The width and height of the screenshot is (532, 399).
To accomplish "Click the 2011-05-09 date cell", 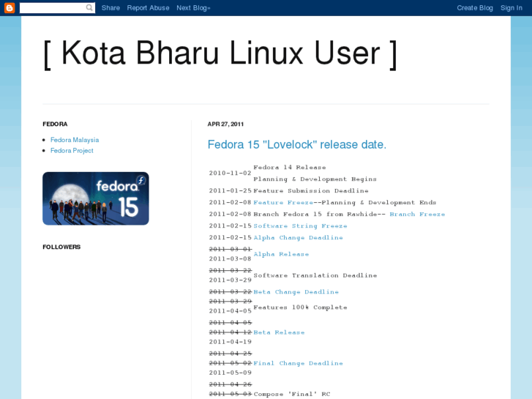I will point(231,373).
